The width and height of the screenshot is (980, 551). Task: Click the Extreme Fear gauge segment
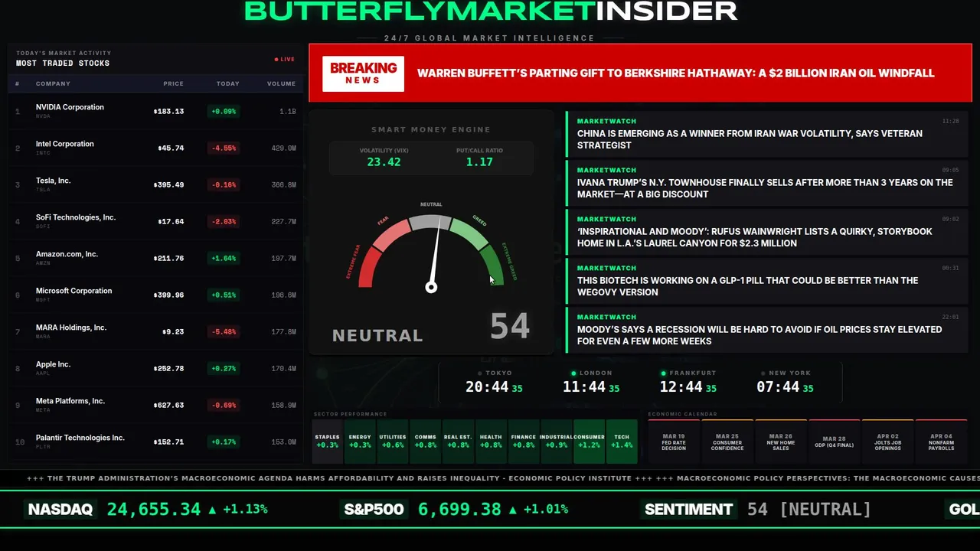(368, 269)
